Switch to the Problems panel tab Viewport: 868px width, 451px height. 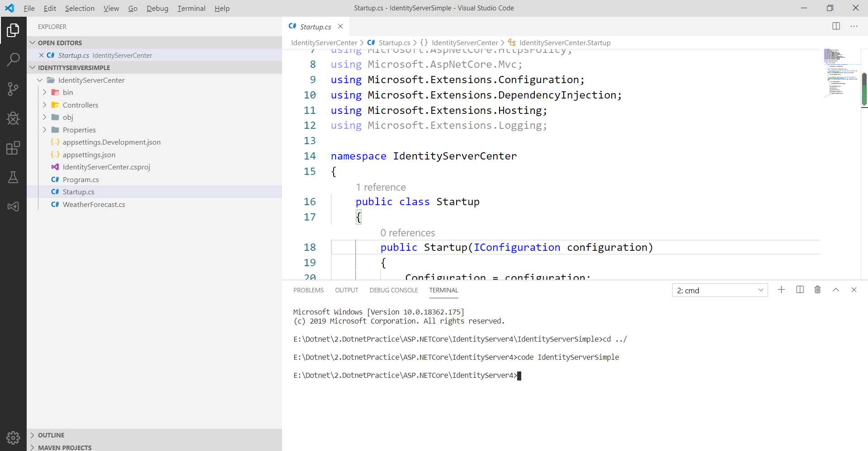pos(308,290)
